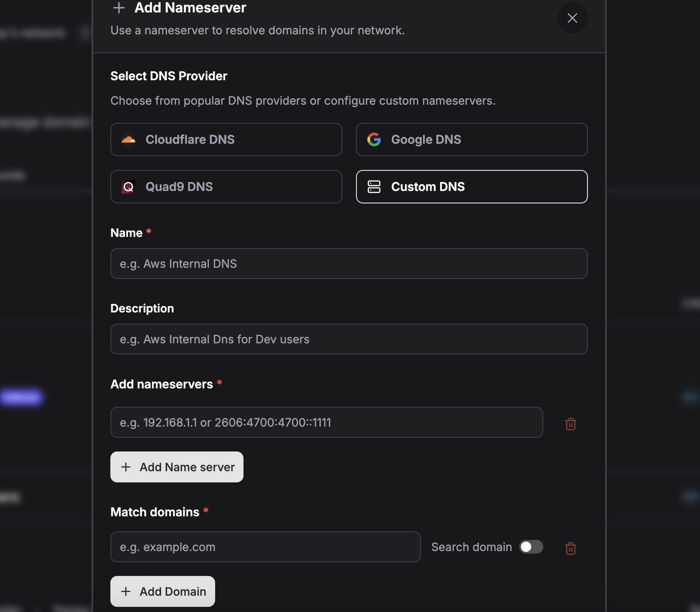Viewport: 700px width, 612px height.
Task: Enable the Search domain toggle
Action: tap(531, 547)
